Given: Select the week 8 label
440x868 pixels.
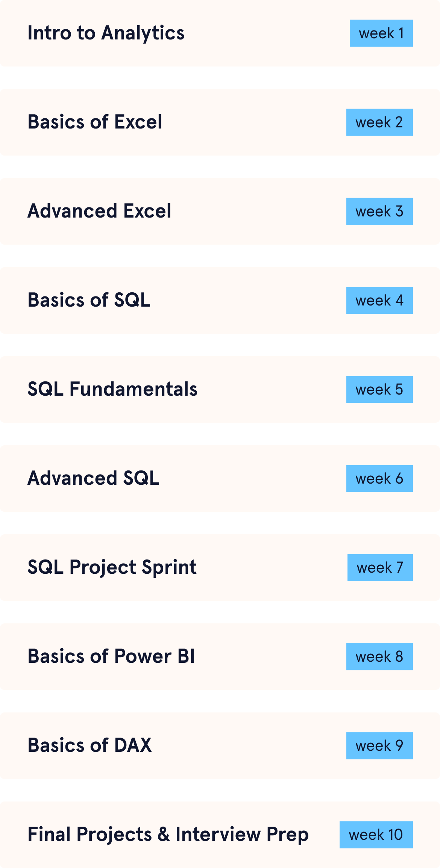Looking at the screenshot, I should coord(379,657).
